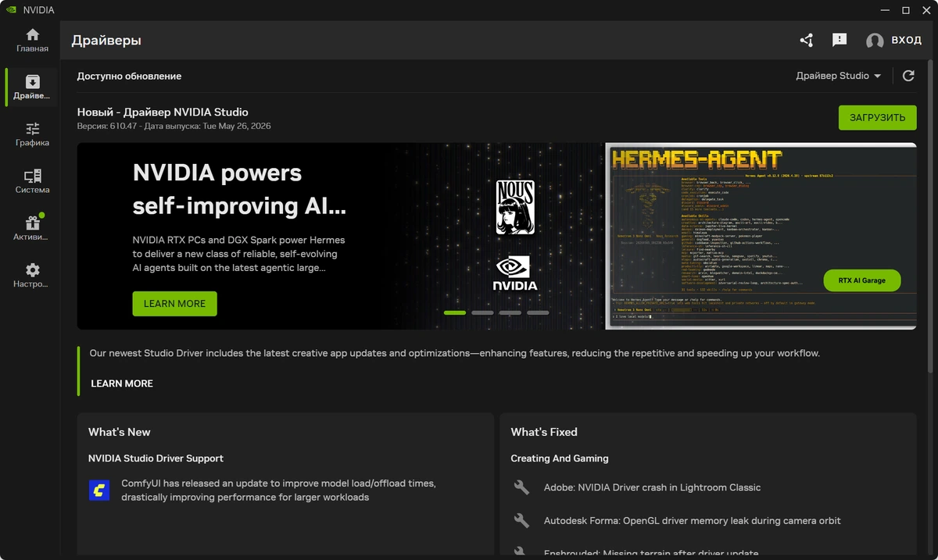Screen dimensions: 938x560
Task: Click the RTX AI Garage button
Action: tap(862, 280)
